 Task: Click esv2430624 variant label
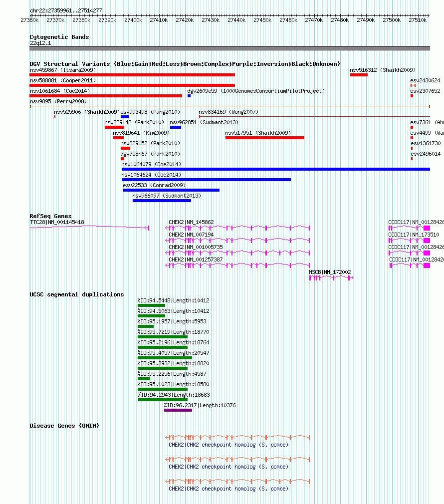pos(425,80)
